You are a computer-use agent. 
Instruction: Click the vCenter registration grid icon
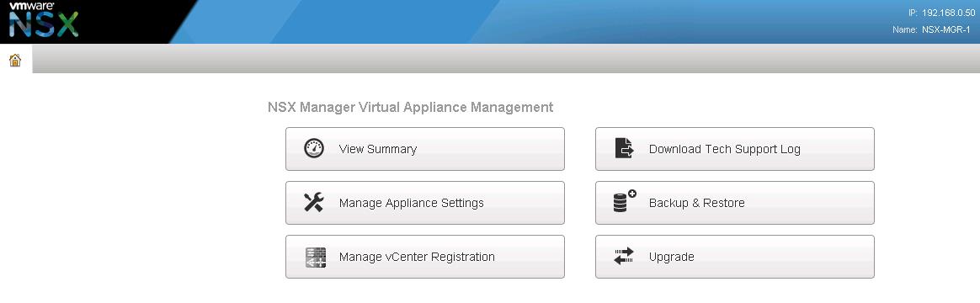(x=316, y=257)
